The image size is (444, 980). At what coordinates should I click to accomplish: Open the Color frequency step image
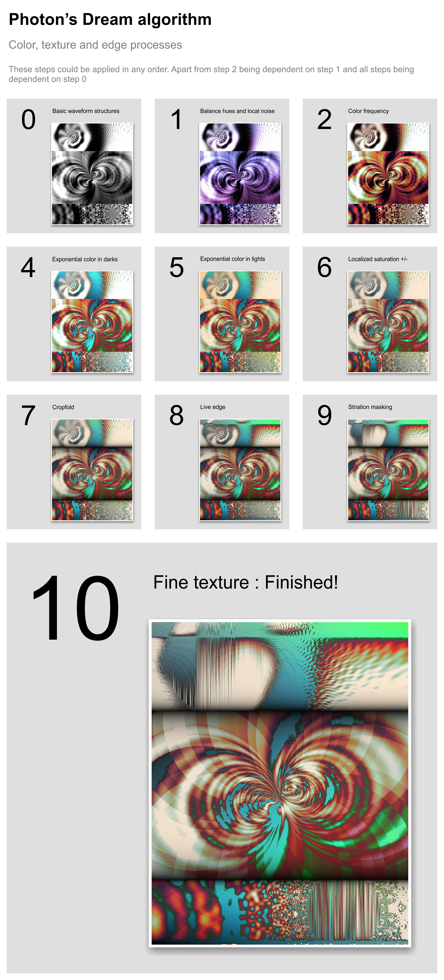[388, 173]
